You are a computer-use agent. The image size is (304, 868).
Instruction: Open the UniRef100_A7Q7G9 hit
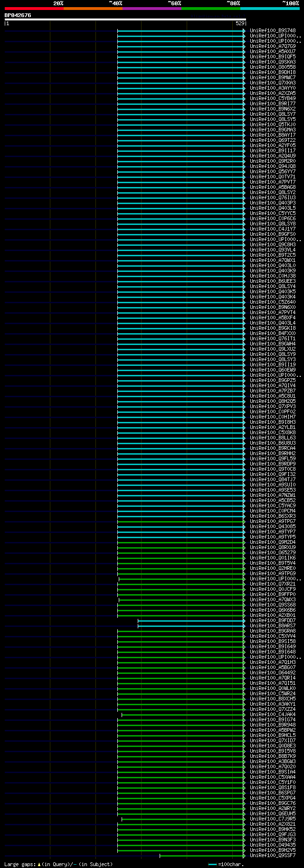273,47
